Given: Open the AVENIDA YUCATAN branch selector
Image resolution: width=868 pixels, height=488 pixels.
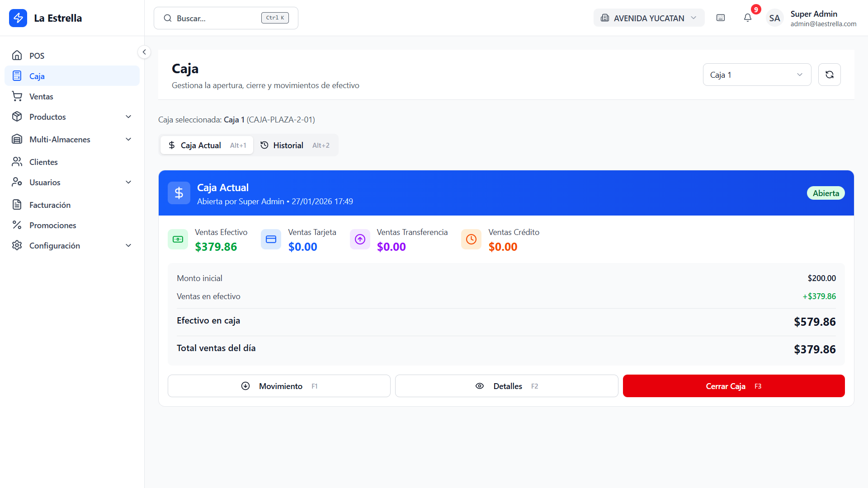Looking at the screenshot, I should pos(648,18).
